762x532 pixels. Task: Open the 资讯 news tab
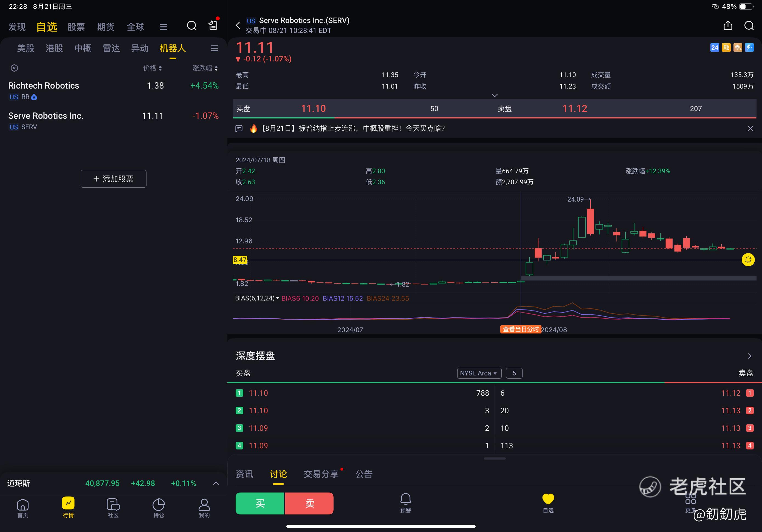click(x=244, y=474)
